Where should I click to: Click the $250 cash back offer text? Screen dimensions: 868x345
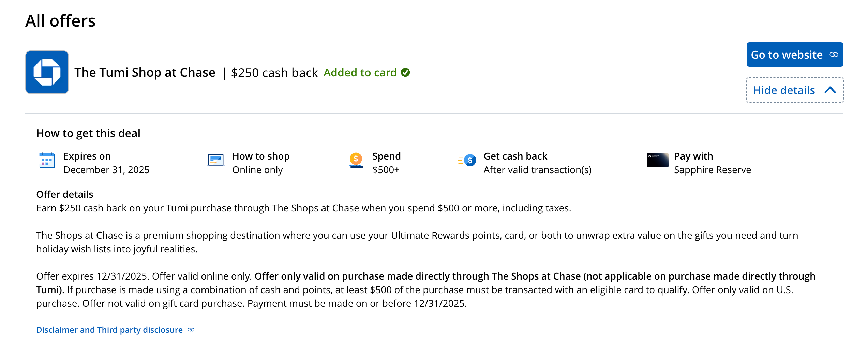click(274, 73)
